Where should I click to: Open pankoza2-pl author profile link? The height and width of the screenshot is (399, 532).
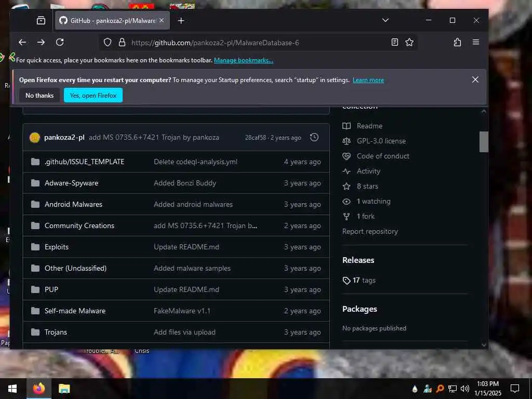coord(64,137)
